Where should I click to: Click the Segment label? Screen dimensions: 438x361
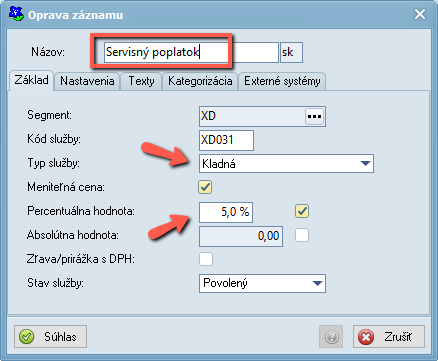point(49,115)
